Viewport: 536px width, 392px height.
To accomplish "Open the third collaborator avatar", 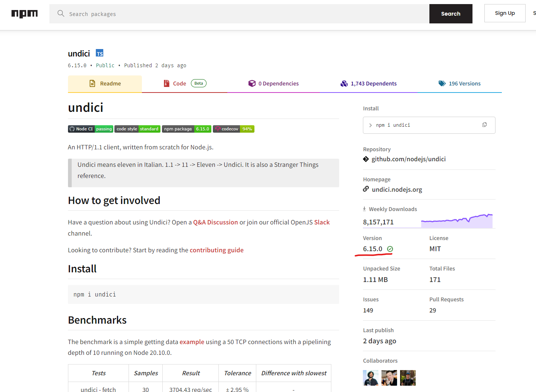I will pyautogui.click(x=408, y=378).
